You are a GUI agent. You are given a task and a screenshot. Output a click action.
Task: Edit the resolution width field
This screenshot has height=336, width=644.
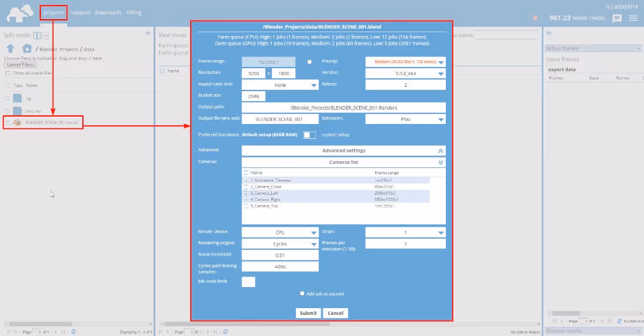click(253, 73)
